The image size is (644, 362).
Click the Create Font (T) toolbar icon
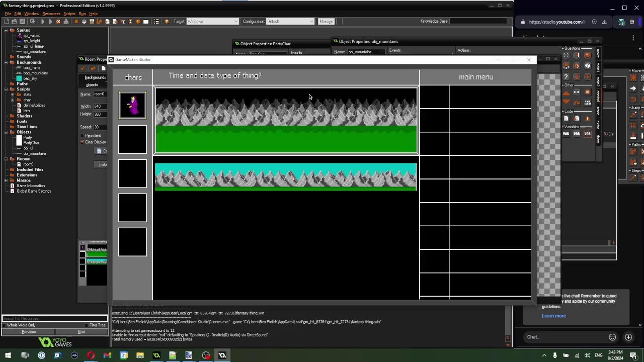pos(123,22)
